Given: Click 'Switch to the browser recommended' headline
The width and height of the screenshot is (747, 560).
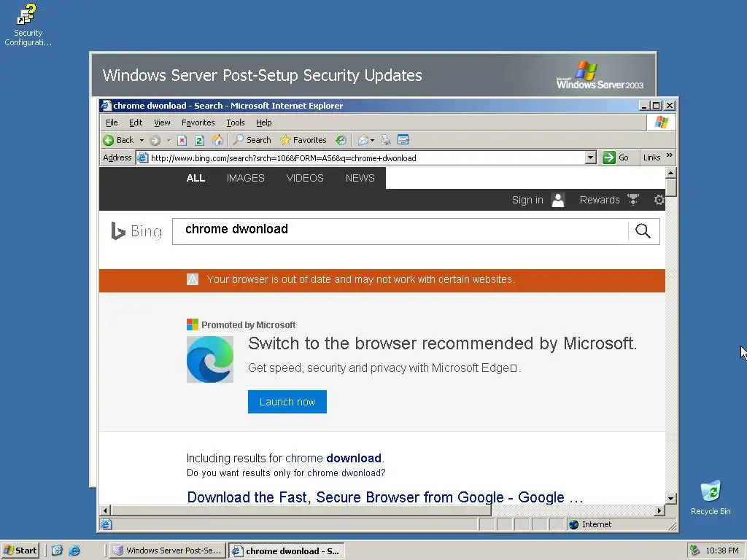Looking at the screenshot, I should point(443,343).
